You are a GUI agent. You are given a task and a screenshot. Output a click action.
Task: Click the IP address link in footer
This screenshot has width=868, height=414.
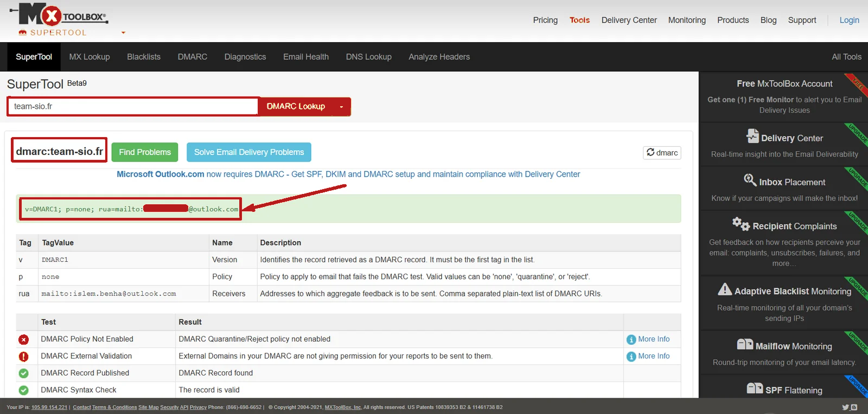49,407
